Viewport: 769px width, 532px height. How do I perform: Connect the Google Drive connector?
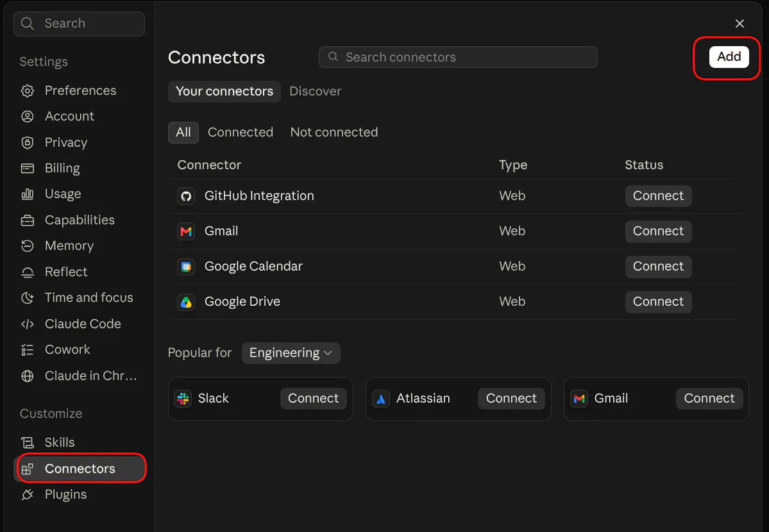(x=658, y=302)
